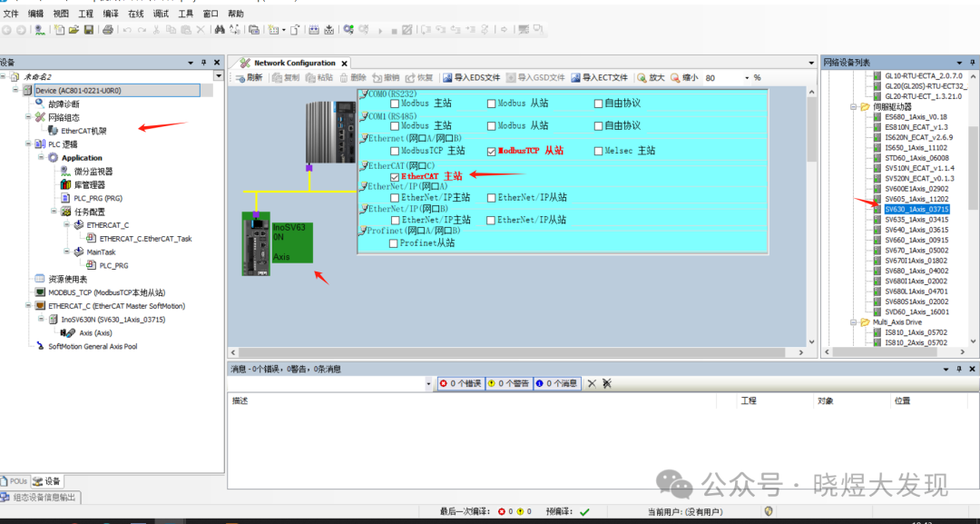Enable the Profinet从站 checkbox

395,243
